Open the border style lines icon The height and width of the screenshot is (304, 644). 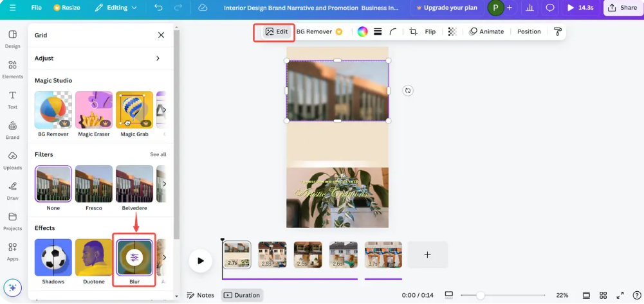coord(378,31)
